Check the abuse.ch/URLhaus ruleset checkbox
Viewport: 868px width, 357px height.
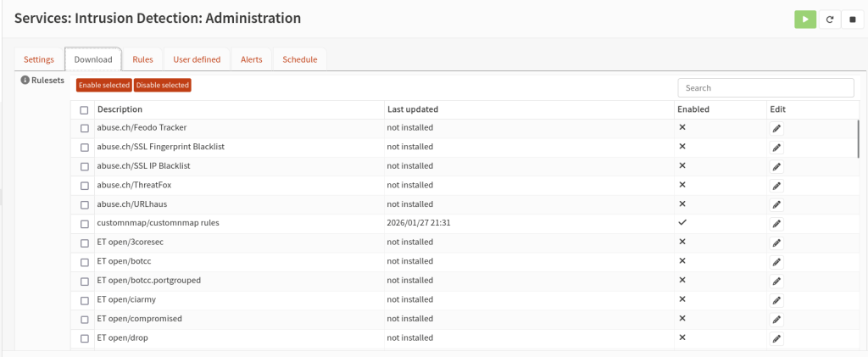click(x=84, y=204)
